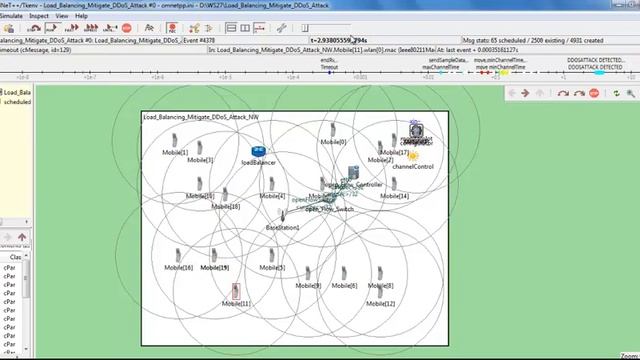Click the green re-layout icon in canvas toolbar
The image size is (640, 360).
(x=616, y=93)
